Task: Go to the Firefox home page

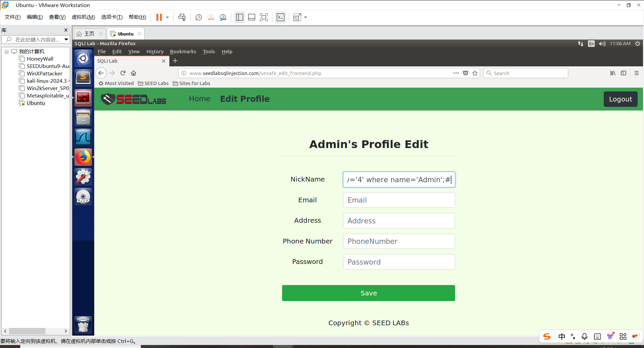Action: point(133,73)
